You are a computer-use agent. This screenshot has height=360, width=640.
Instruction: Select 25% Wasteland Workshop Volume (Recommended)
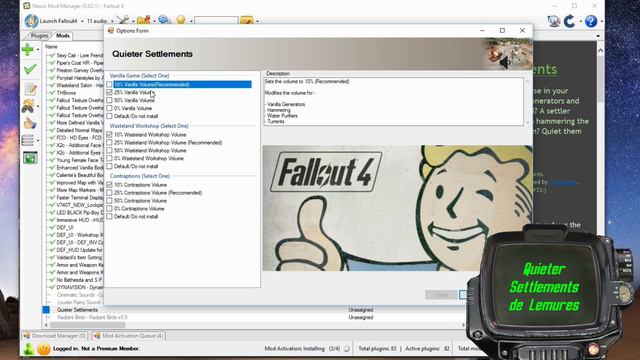(x=109, y=142)
